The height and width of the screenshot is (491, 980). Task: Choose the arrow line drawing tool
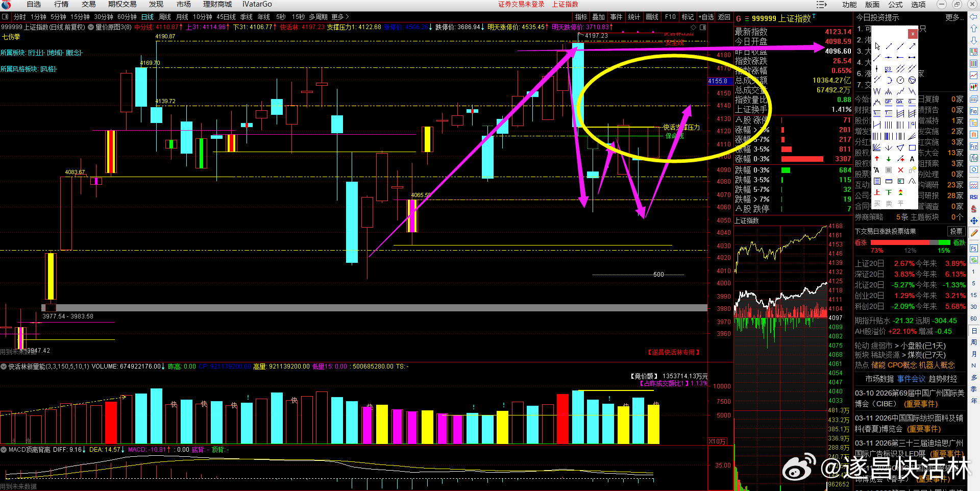tap(912, 46)
